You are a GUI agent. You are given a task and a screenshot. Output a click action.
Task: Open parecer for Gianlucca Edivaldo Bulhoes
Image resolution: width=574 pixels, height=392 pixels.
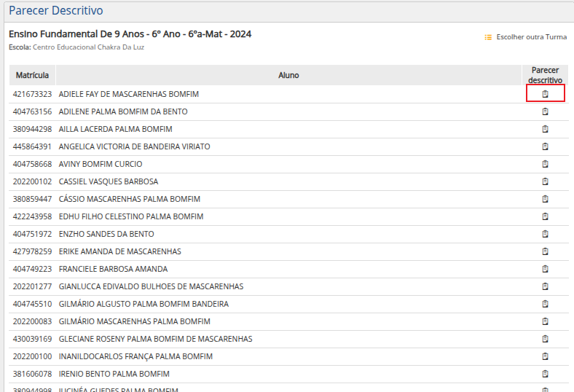(x=545, y=286)
